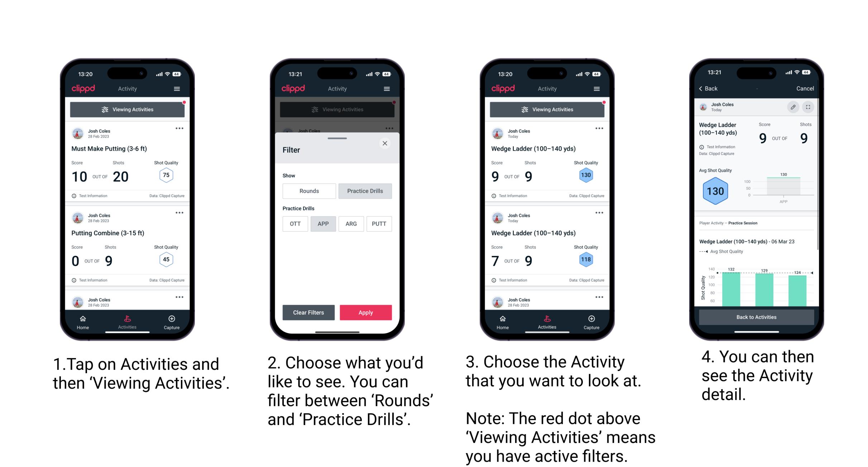The height and width of the screenshot is (467, 868).
Task: Toggle the APP practice drill category filter
Action: [322, 223]
